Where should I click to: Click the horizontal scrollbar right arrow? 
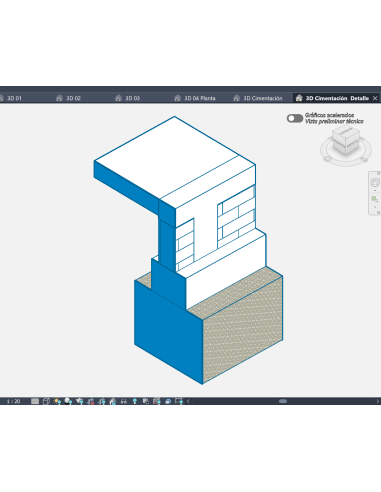click(x=377, y=401)
